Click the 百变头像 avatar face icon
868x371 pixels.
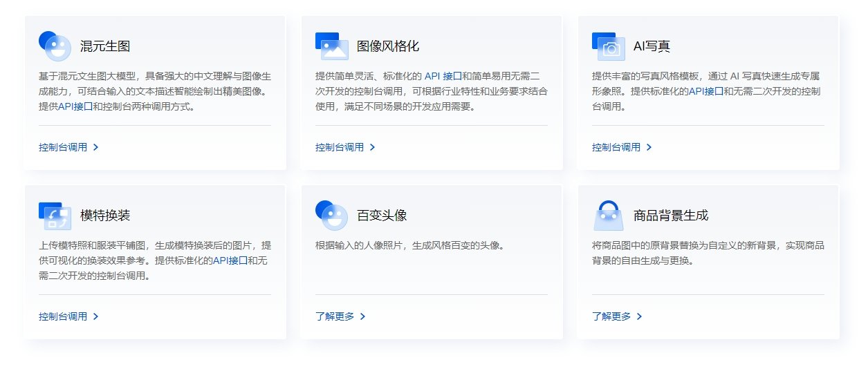tap(331, 216)
